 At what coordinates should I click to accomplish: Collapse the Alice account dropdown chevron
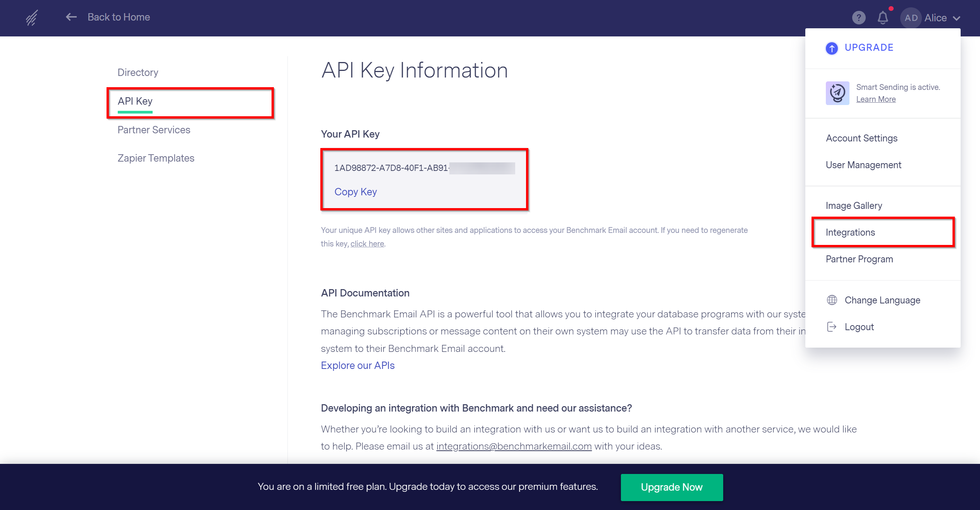[956, 18]
